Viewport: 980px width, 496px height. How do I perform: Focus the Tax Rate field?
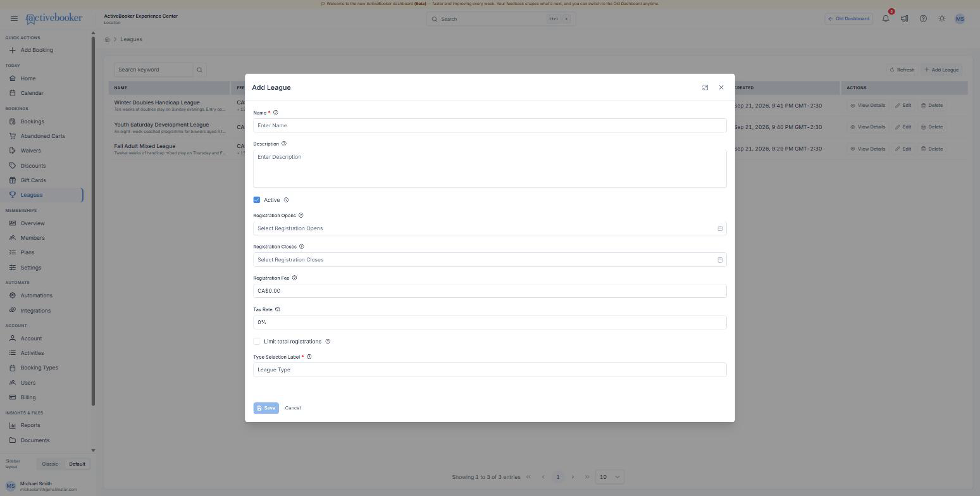pos(490,323)
